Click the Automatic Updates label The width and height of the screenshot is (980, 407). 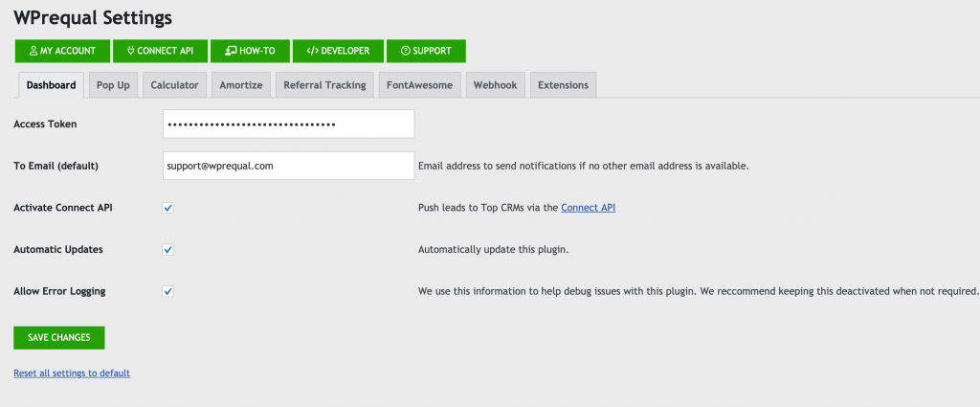pos(58,249)
